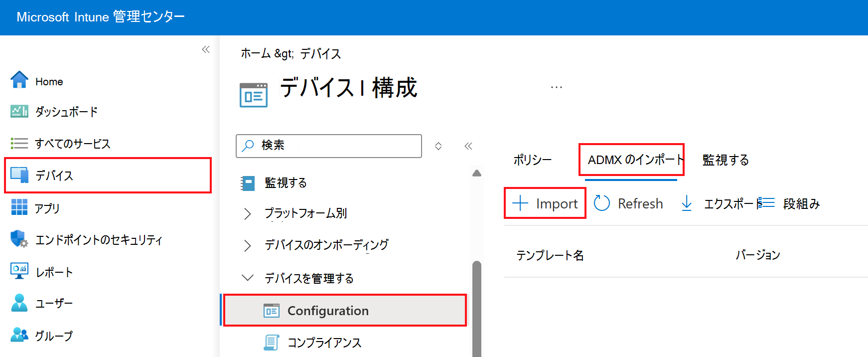Image resolution: width=868 pixels, height=357 pixels.
Task: Switch to the ポリシー tab
Action: (533, 160)
